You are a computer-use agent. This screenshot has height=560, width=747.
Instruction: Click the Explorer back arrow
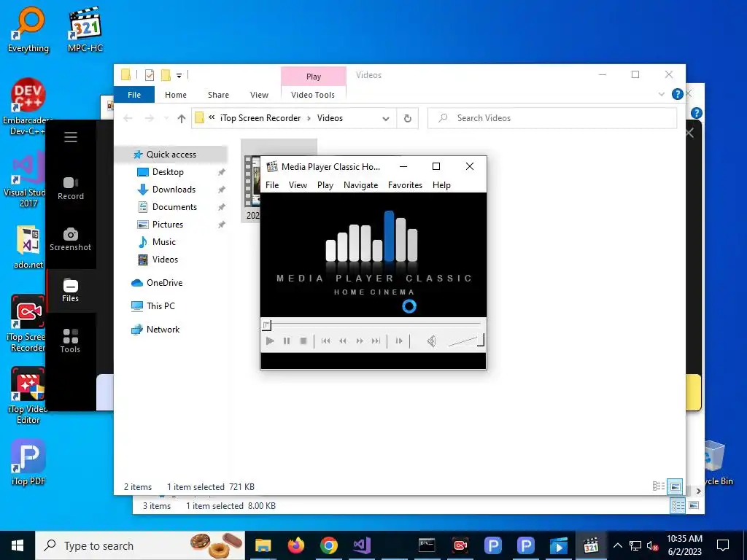[128, 119]
